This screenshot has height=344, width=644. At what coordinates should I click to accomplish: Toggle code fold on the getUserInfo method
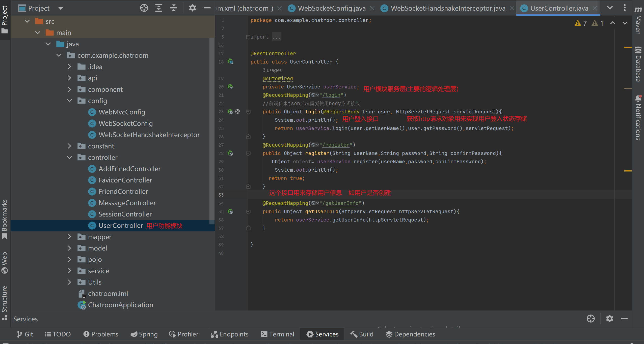point(248,211)
